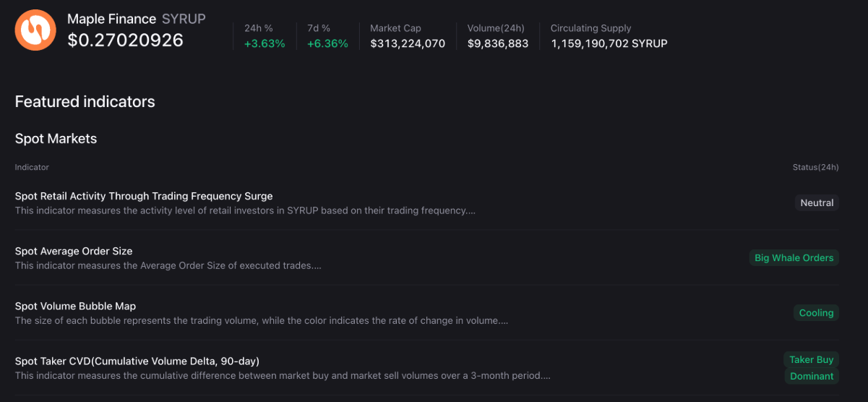
Task: Click the $0.27020926 price value
Action: click(125, 40)
